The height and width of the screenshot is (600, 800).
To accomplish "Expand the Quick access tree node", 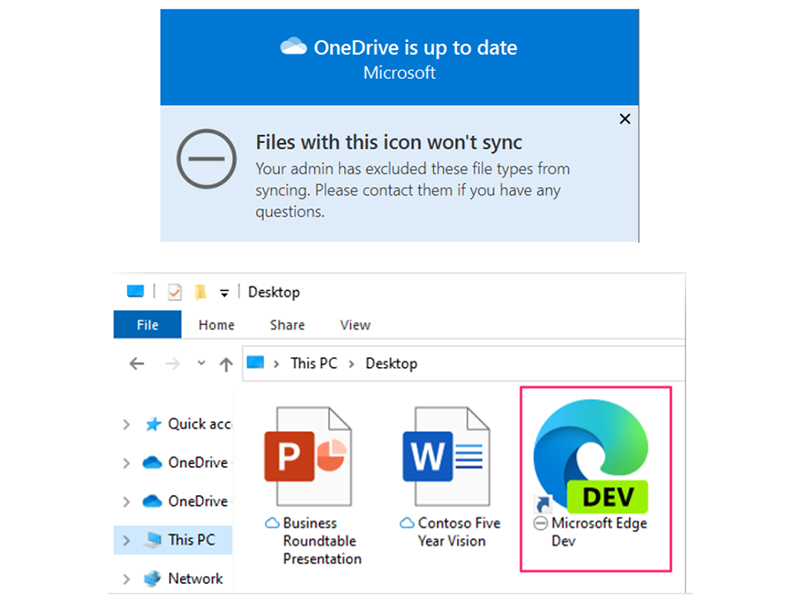I will pyautogui.click(x=126, y=424).
